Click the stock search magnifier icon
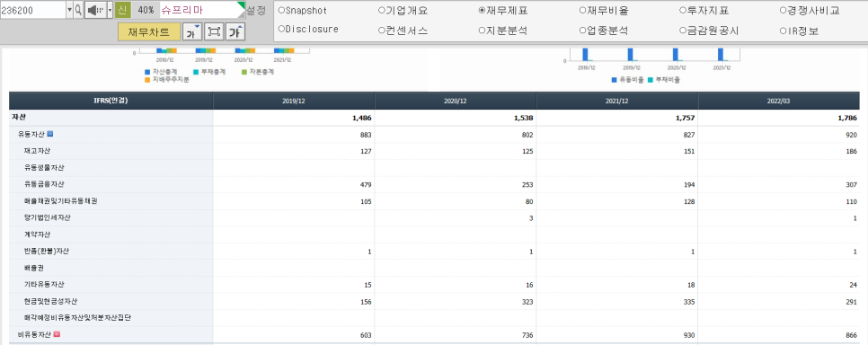Image resolution: width=868 pixels, height=345 pixels. pos(78,10)
